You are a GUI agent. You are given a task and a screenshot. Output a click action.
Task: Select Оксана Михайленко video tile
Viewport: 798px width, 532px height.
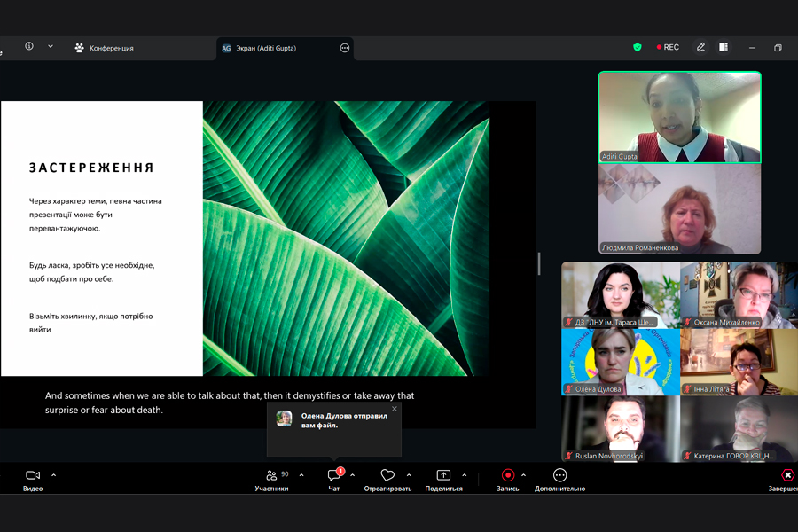click(739, 294)
